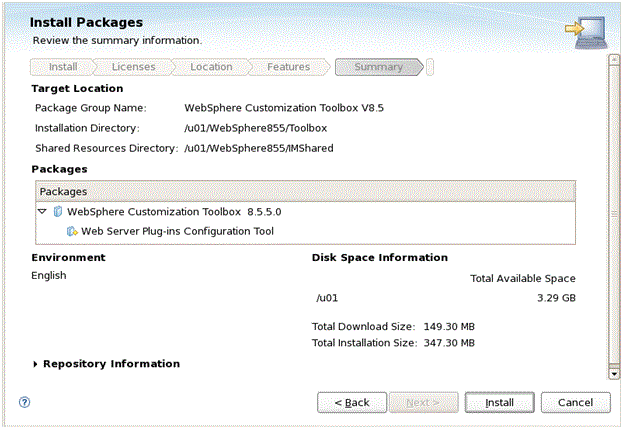Screen dimensions: 623x429
Task: Jump to the Licenses step
Action: tap(133, 67)
